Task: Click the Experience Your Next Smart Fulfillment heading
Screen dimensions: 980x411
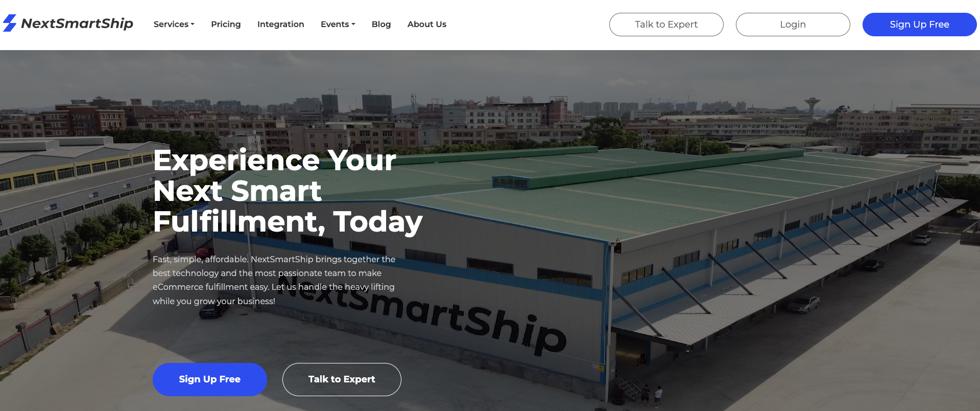Action: (288, 191)
